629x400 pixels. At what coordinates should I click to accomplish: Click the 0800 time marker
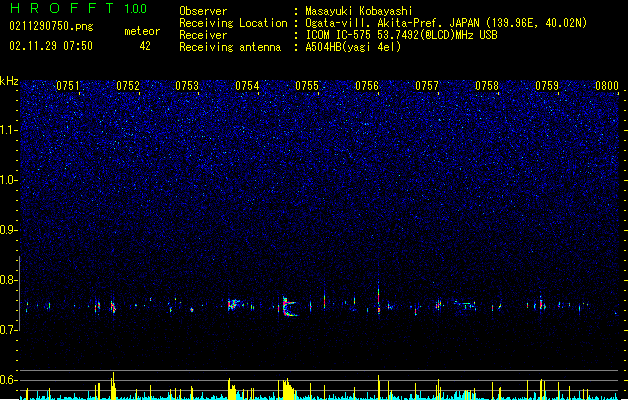coord(607,86)
